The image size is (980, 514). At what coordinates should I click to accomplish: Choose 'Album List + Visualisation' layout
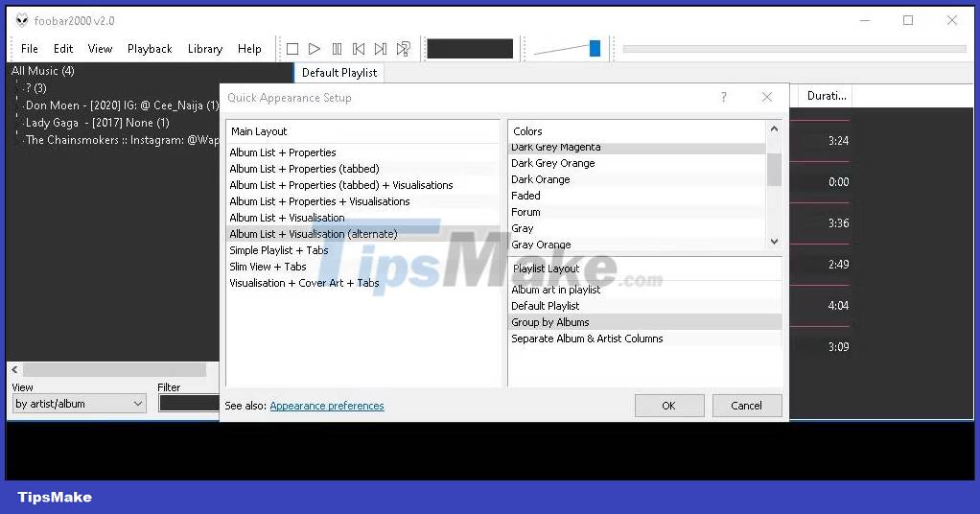point(362,218)
